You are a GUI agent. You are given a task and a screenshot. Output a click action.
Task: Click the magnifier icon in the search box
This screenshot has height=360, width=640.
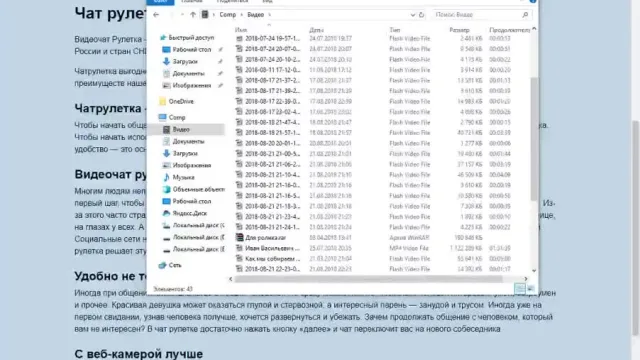(x=525, y=15)
